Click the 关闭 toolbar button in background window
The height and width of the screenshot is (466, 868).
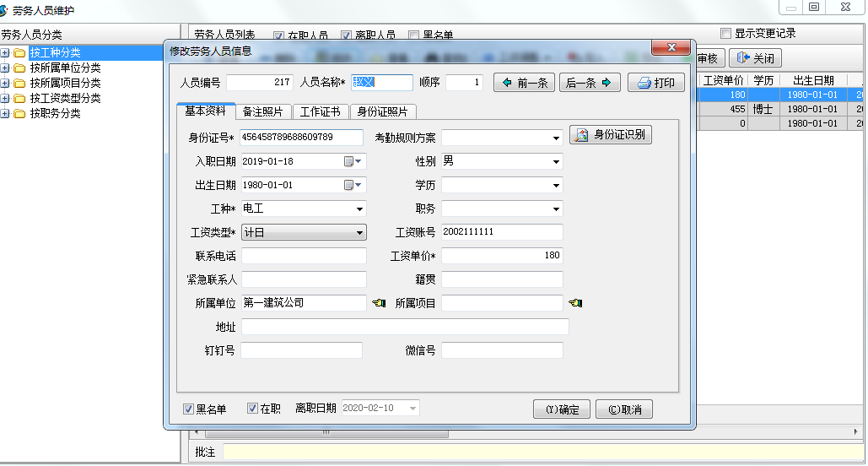755,58
